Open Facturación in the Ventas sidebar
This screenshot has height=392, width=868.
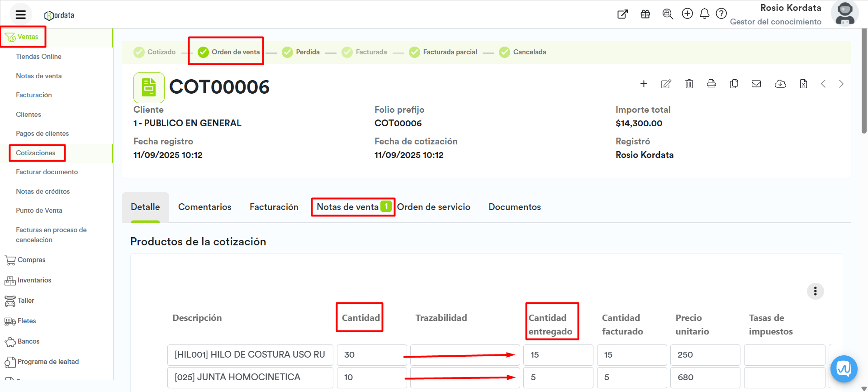tap(34, 95)
